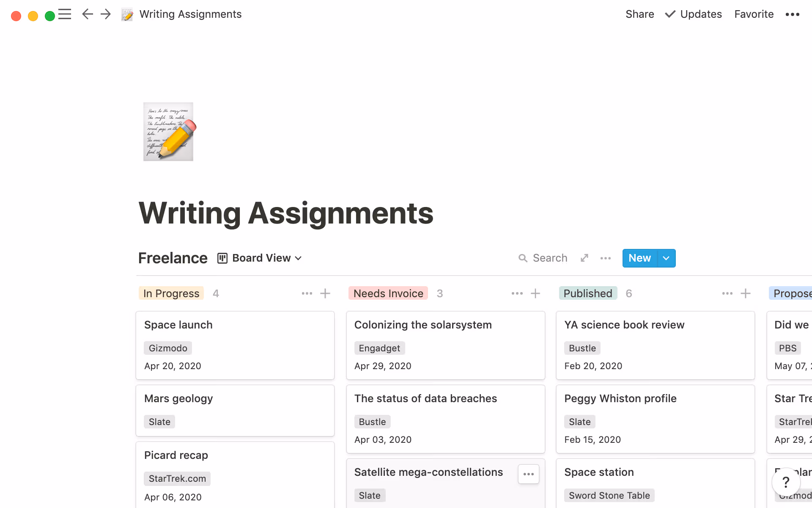Add a card to the Published column
The height and width of the screenshot is (508, 812).
(745, 293)
